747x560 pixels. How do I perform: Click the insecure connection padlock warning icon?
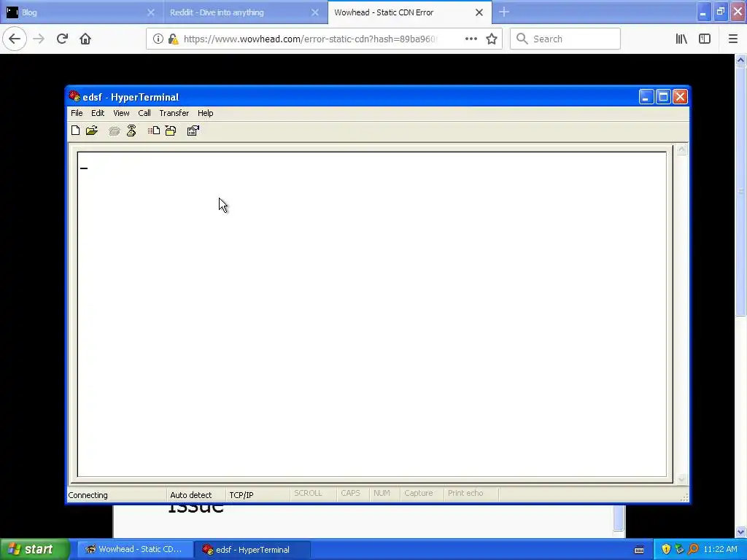pos(174,39)
